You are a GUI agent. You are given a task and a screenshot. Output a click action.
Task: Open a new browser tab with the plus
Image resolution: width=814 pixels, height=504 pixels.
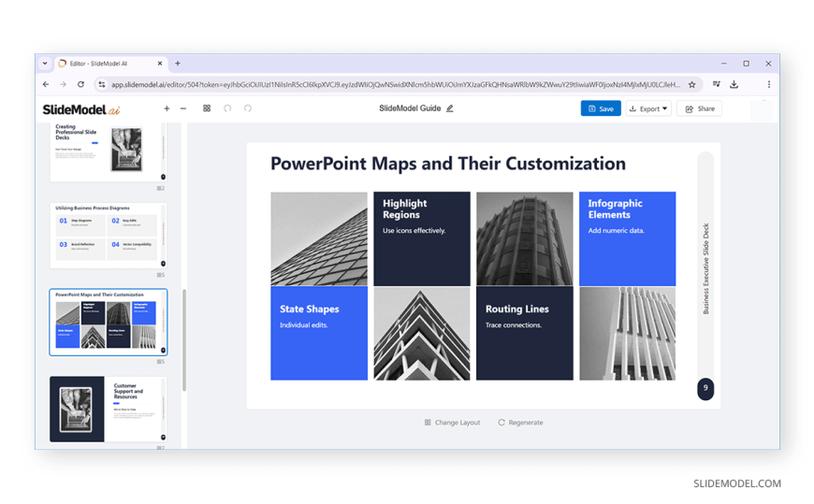(x=178, y=64)
